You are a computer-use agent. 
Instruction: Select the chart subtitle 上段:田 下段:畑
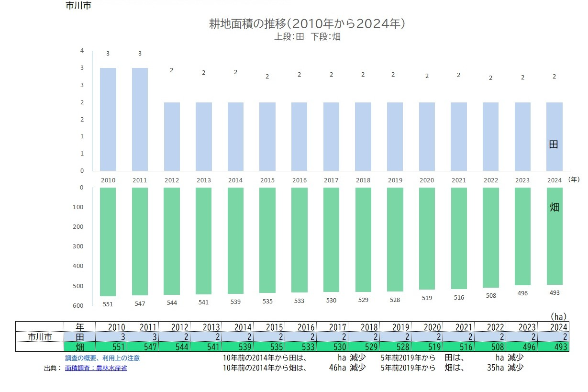(307, 36)
